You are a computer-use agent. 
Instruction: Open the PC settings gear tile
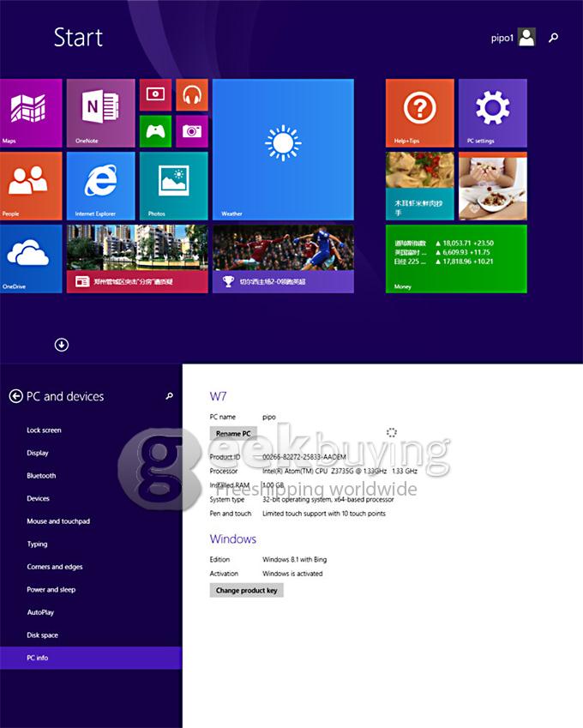[x=492, y=113]
